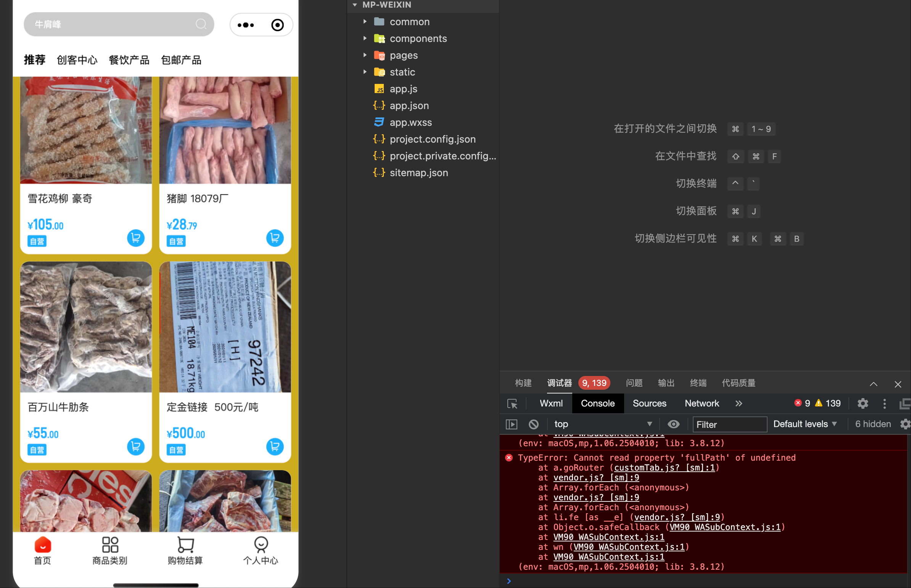Open the 终端 panel tab
The height and width of the screenshot is (588, 911).
pos(698,383)
